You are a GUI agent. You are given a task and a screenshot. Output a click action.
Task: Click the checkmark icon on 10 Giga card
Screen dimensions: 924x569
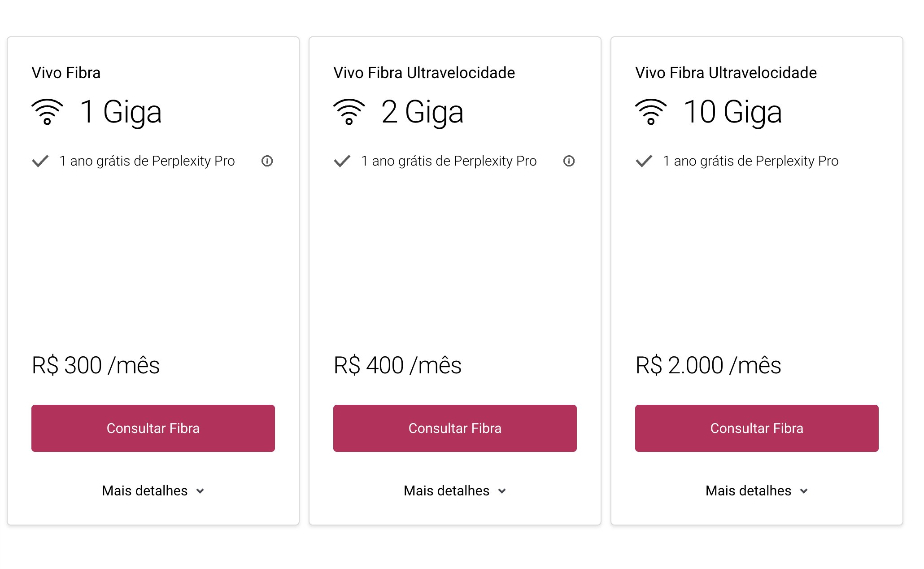(x=644, y=161)
